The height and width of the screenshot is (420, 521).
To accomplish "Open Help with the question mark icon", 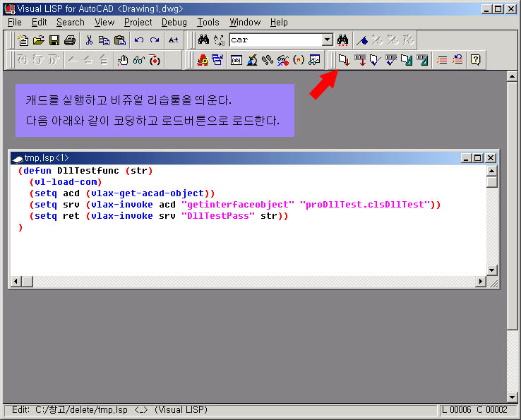I will pyautogui.click(x=476, y=60).
